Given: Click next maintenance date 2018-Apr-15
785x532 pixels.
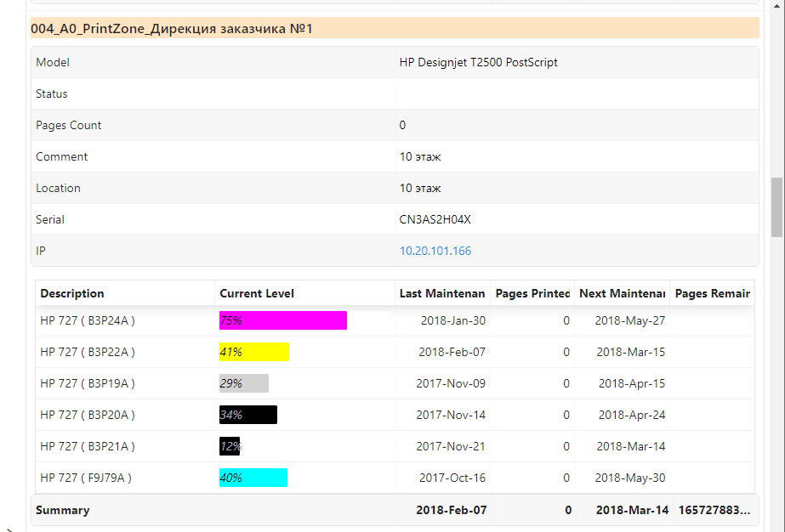Looking at the screenshot, I should click(x=632, y=383).
